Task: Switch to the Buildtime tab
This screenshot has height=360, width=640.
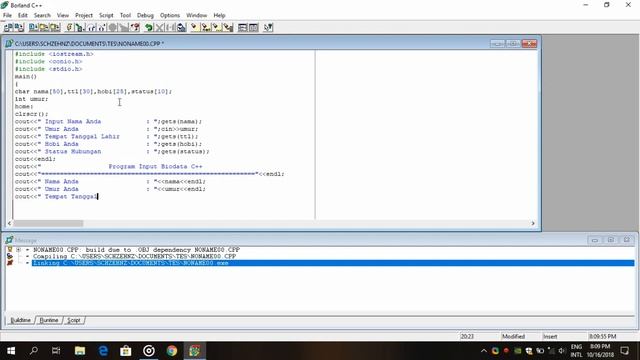Action: pyautogui.click(x=20, y=320)
